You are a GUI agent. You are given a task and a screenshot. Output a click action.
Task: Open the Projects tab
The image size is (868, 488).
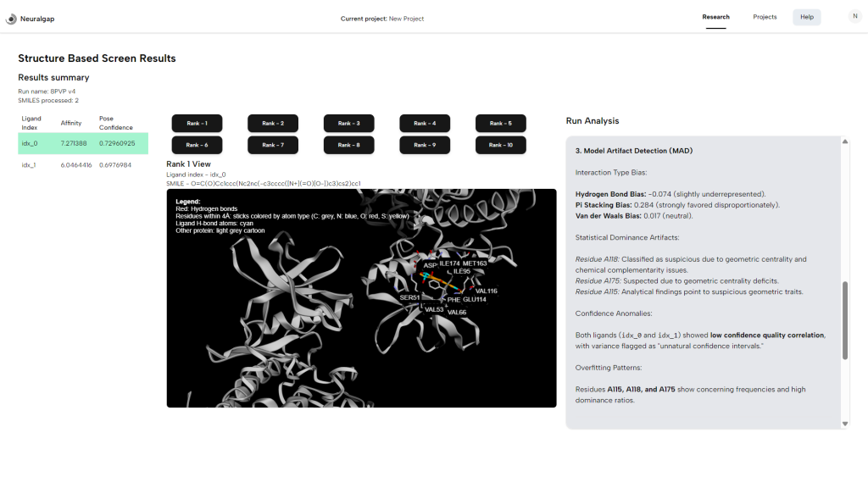point(765,17)
